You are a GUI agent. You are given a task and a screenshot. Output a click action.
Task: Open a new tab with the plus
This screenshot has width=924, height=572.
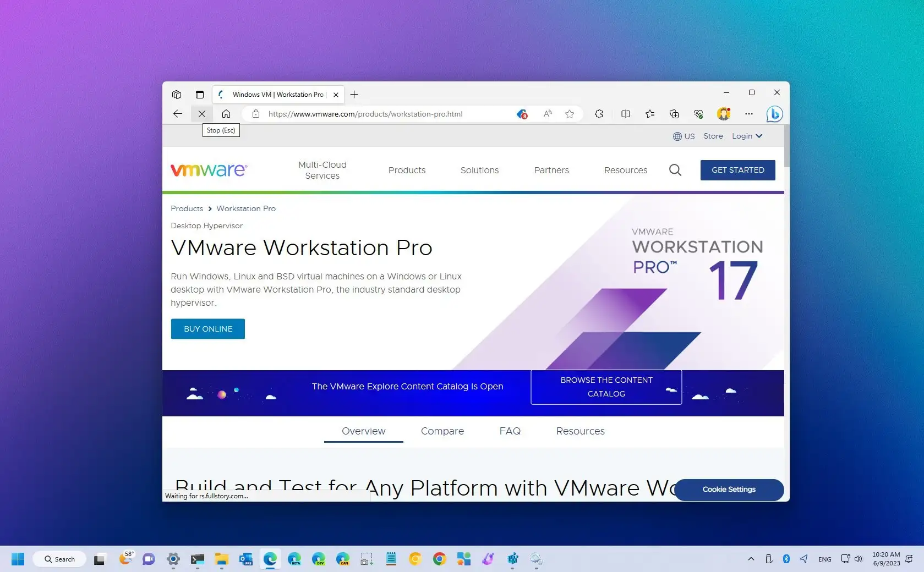[354, 95]
